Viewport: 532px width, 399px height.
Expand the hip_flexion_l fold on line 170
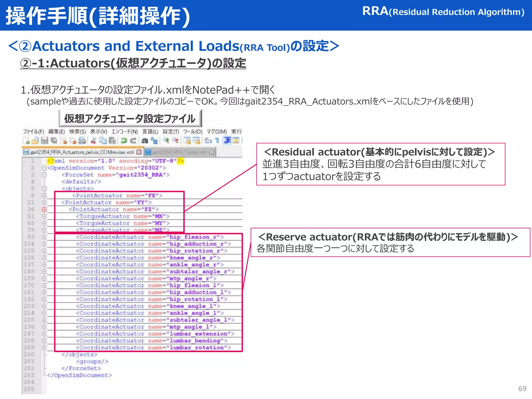click(x=44, y=285)
